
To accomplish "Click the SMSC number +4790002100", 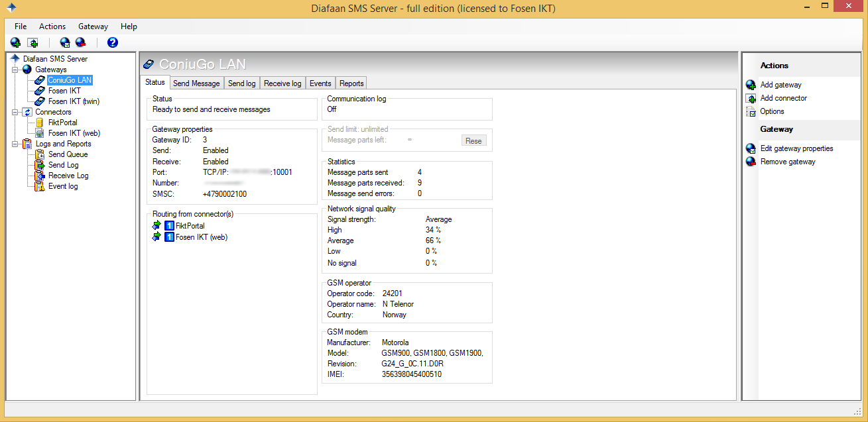I will click(225, 193).
